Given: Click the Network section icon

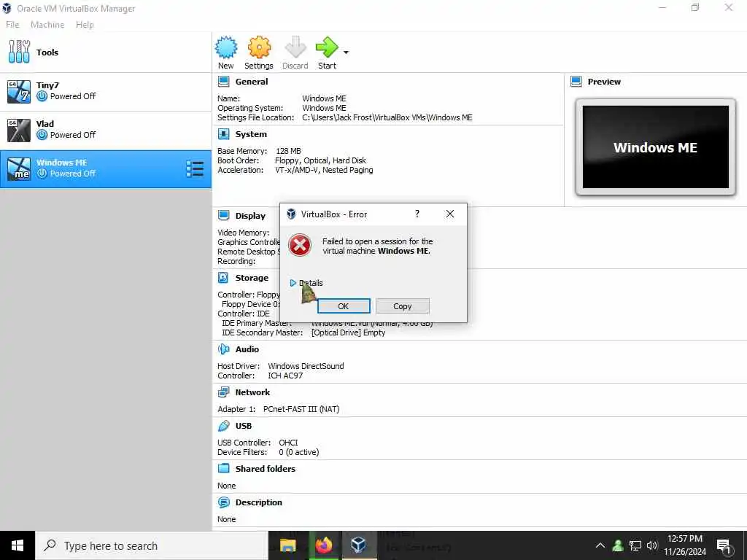Looking at the screenshot, I should pyautogui.click(x=223, y=392).
